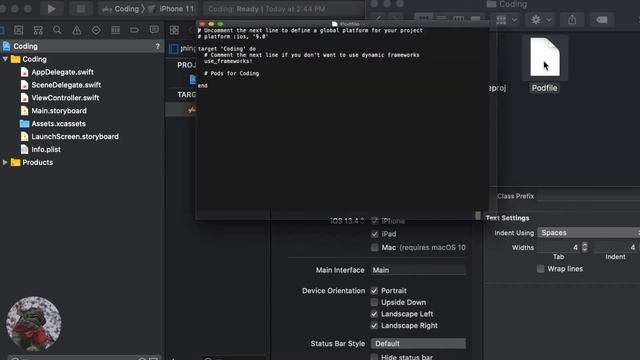Image resolution: width=640 pixels, height=360 pixels.
Task: Uncheck the Landscape Left checkbox
Action: (x=374, y=314)
